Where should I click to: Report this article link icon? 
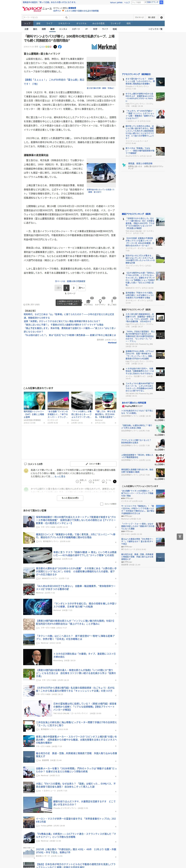coord(31,305)
